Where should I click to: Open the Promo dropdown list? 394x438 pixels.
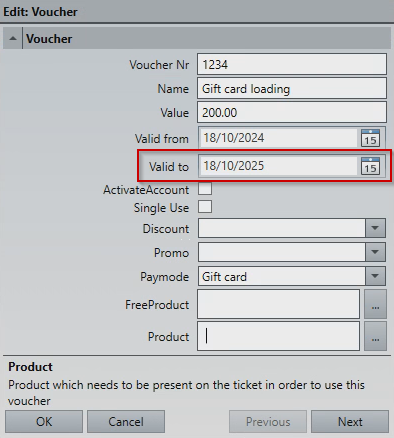pyautogui.click(x=375, y=252)
